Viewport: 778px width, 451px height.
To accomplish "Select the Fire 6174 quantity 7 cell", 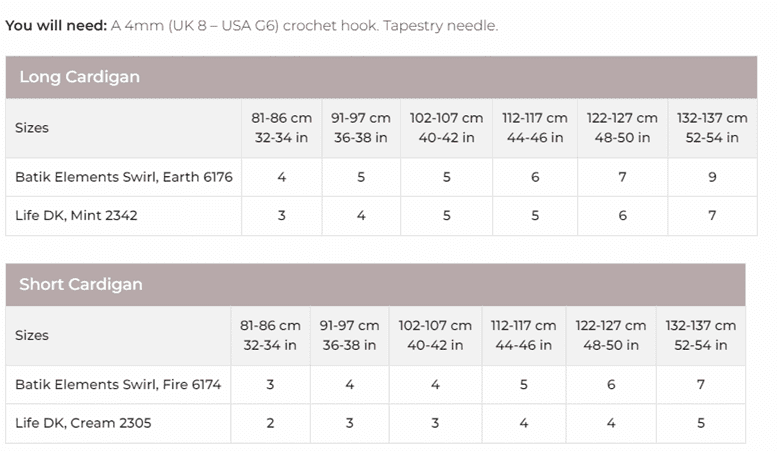I will [x=701, y=384].
